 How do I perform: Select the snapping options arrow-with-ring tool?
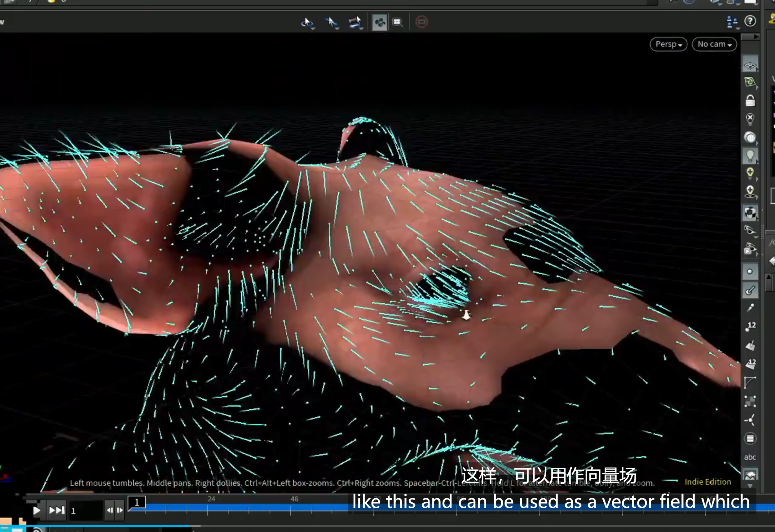point(307,22)
